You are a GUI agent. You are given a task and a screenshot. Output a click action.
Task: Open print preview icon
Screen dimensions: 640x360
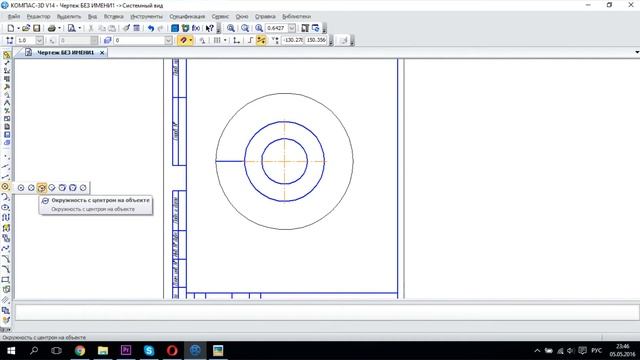click(71, 28)
